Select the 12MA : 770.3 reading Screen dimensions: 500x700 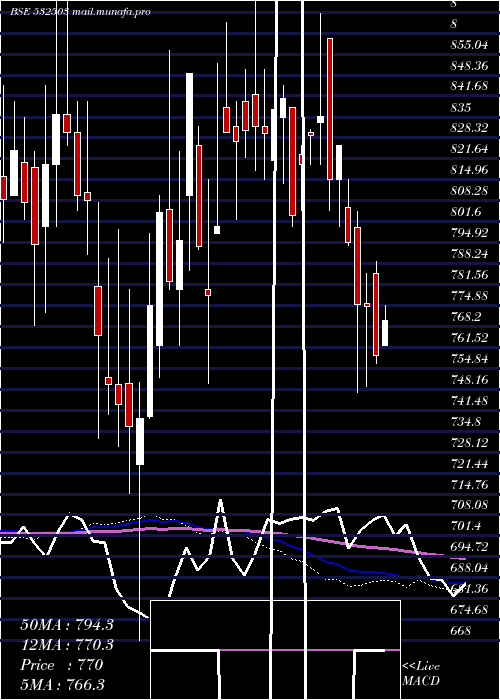click(67, 645)
